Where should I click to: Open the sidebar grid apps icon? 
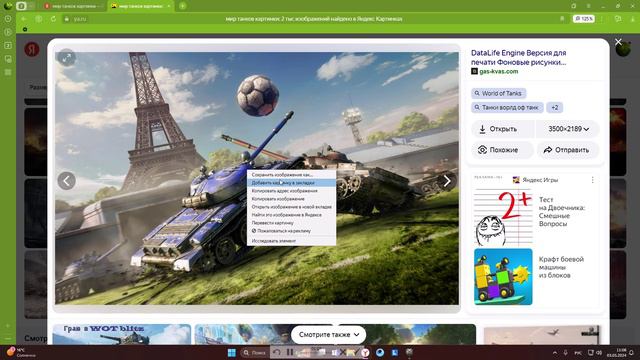click(8, 72)
